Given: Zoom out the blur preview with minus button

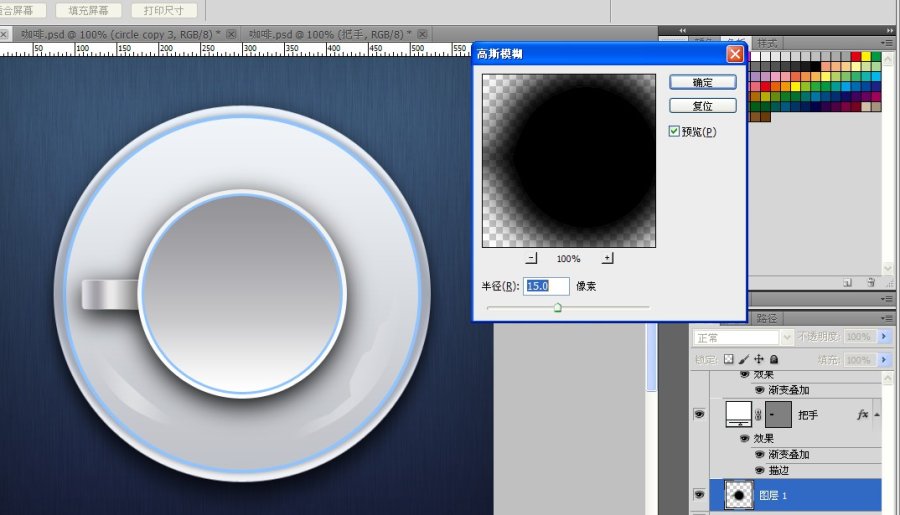Looking at the screenshot, I should pos(532,258).
